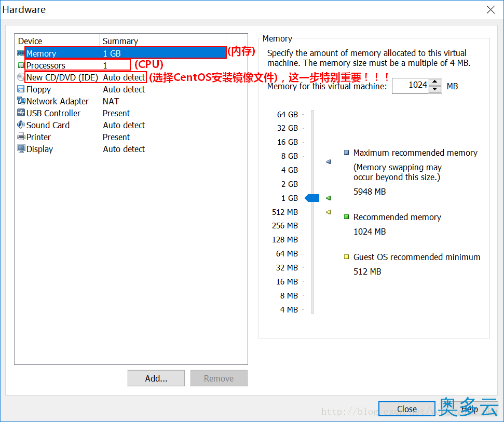Screen dimensions: 504x422
Task: Click the Close button
Action: tap(407, 409)
